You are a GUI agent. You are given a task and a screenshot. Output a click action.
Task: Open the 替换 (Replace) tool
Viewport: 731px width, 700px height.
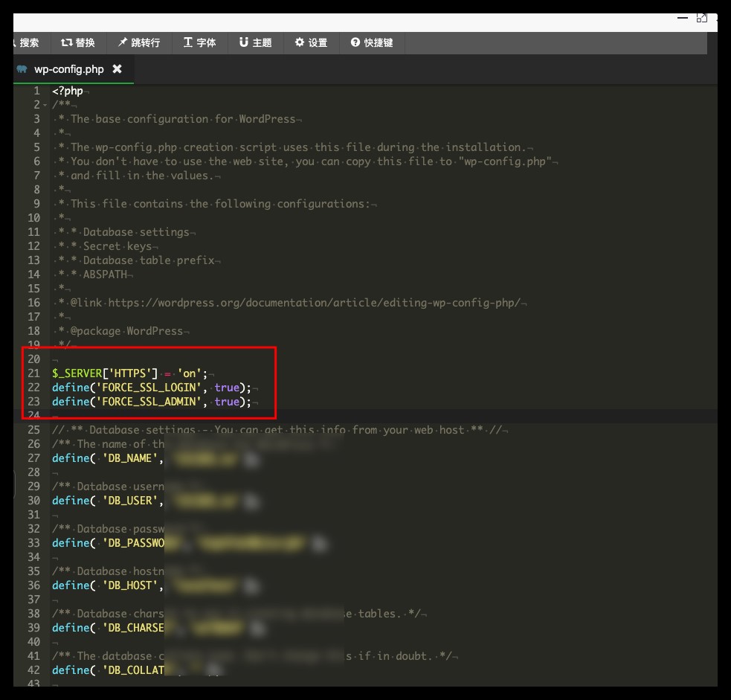78,43
